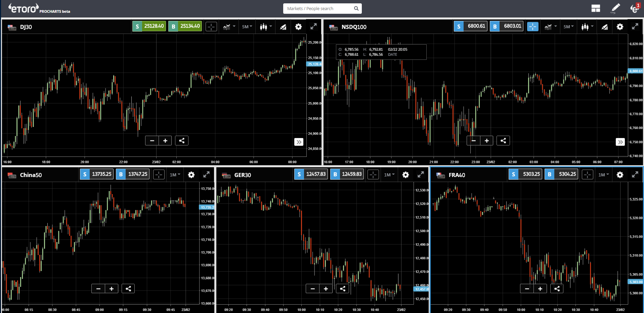Open NSDQ100 chart settings gear
Image resolution: width=644 pixels, height=313 pixels.
pos(620,27)
